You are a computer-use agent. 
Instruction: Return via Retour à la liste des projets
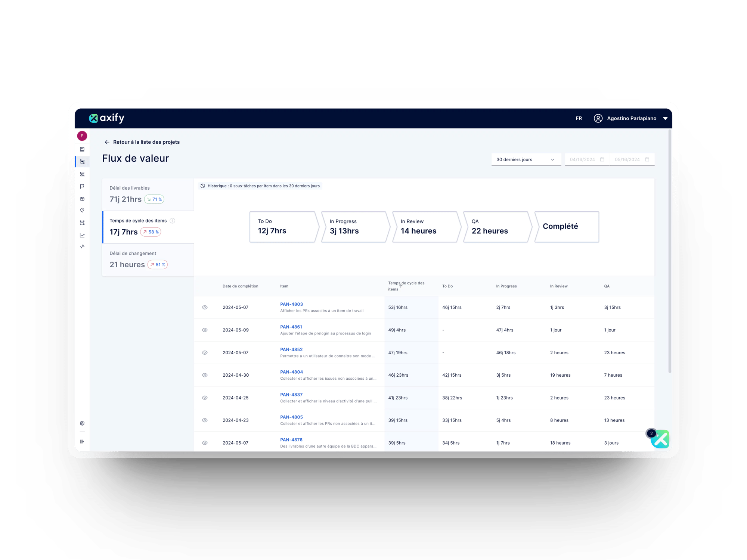point(146,142)
